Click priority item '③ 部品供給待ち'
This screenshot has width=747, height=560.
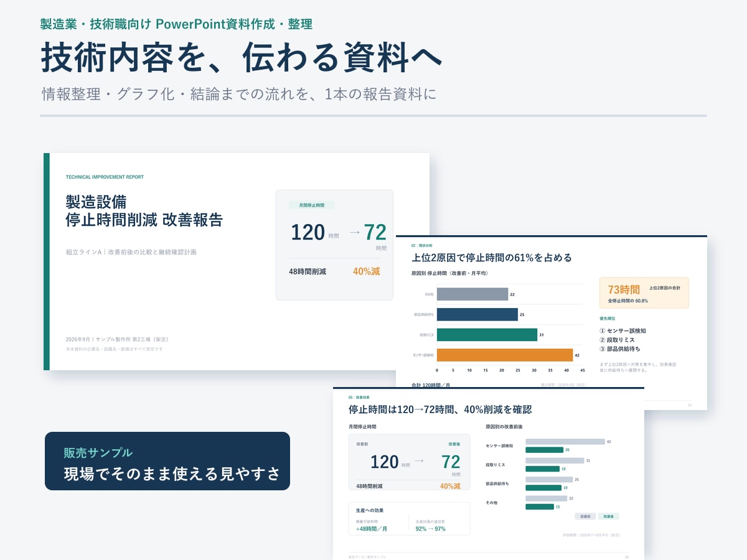[x=620, y=348]
